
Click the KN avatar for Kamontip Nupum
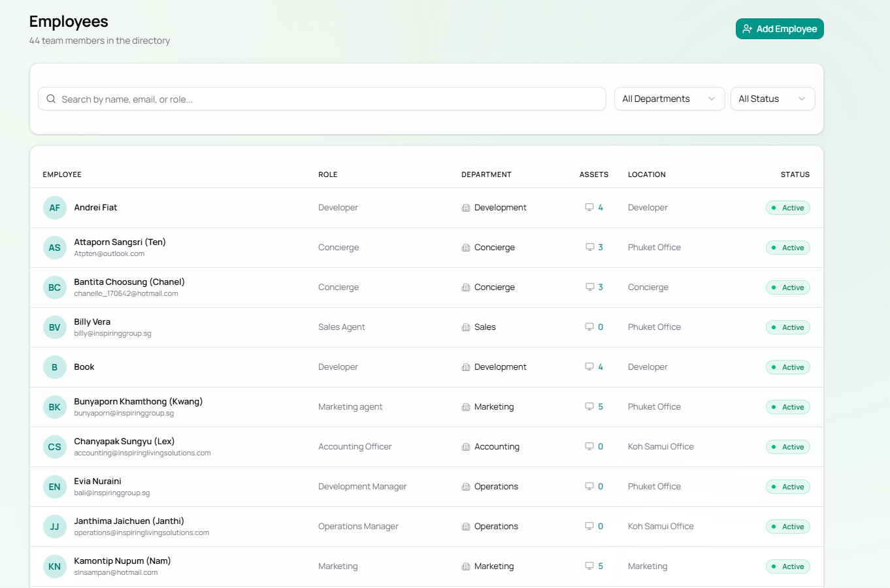(55, 566)
